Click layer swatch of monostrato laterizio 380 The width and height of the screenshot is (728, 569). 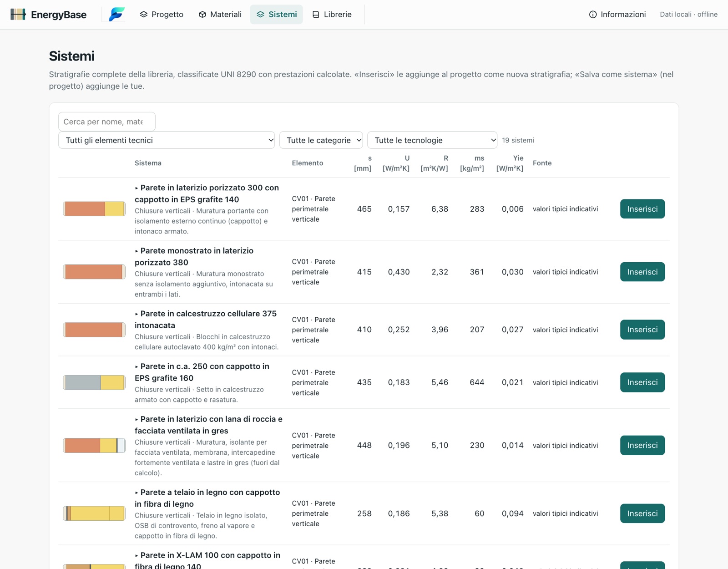(x=94, y=272)
